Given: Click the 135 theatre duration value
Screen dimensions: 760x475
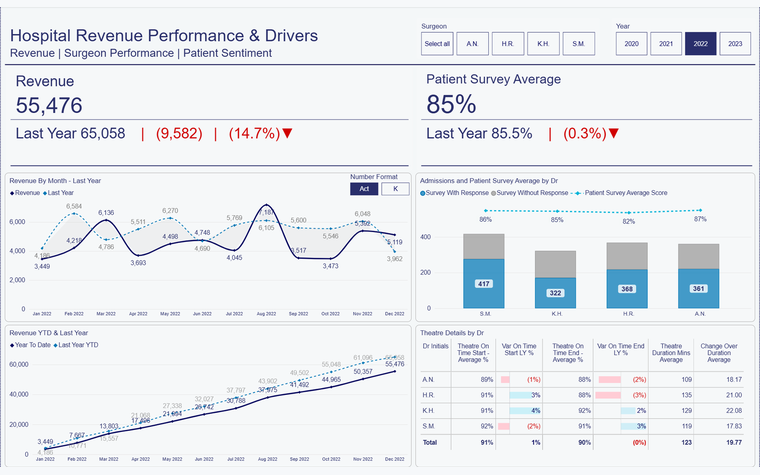Looking at the screenshot, I should click(x=686, y=395).
